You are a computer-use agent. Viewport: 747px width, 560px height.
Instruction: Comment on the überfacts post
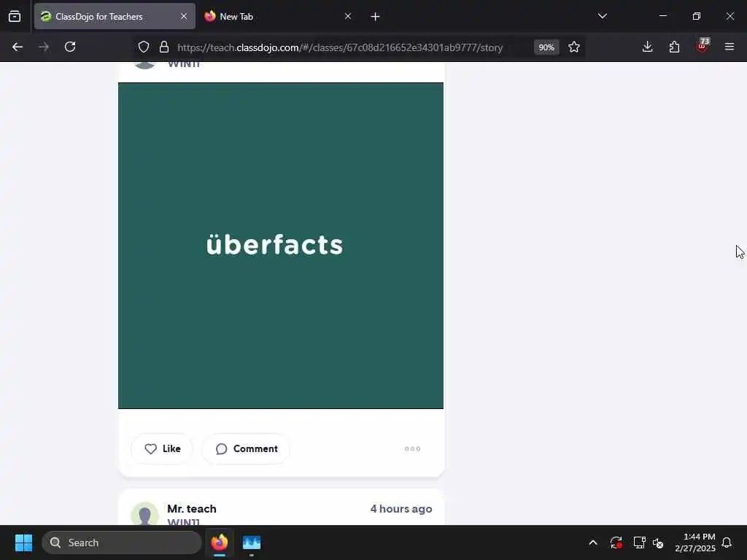(246, 448)
